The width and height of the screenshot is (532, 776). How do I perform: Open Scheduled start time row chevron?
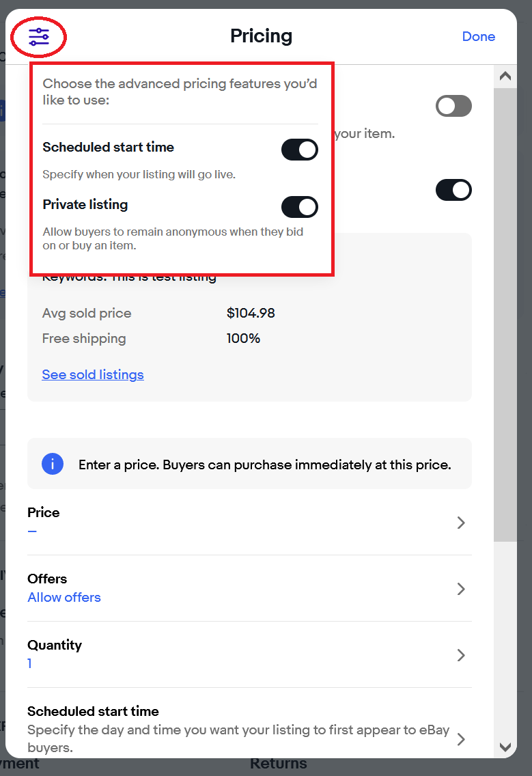tap(461, 739)
